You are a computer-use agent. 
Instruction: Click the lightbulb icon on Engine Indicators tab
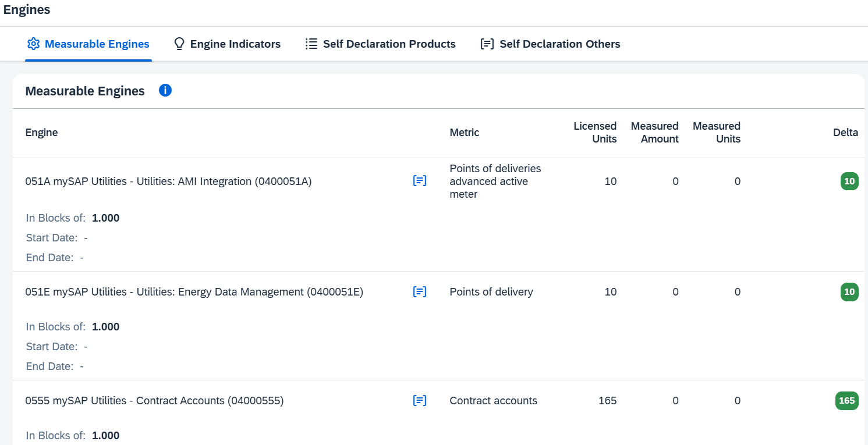tap(179, 44)
